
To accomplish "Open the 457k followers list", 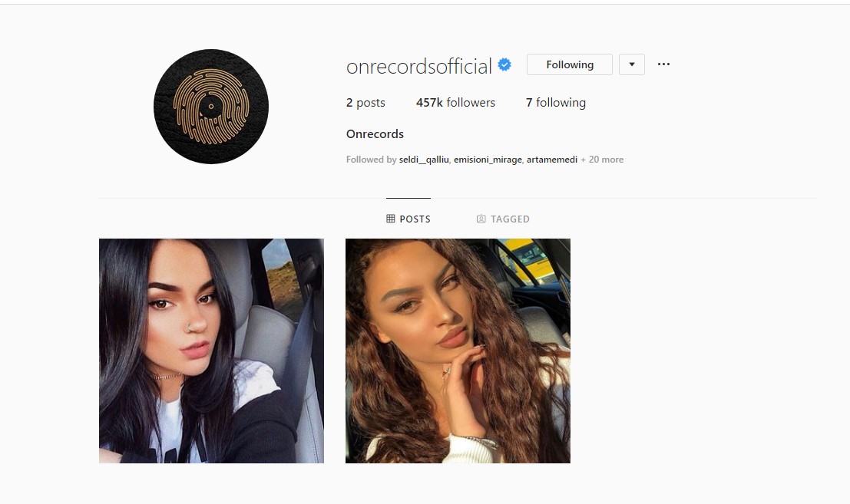I will tap(455, 102).
